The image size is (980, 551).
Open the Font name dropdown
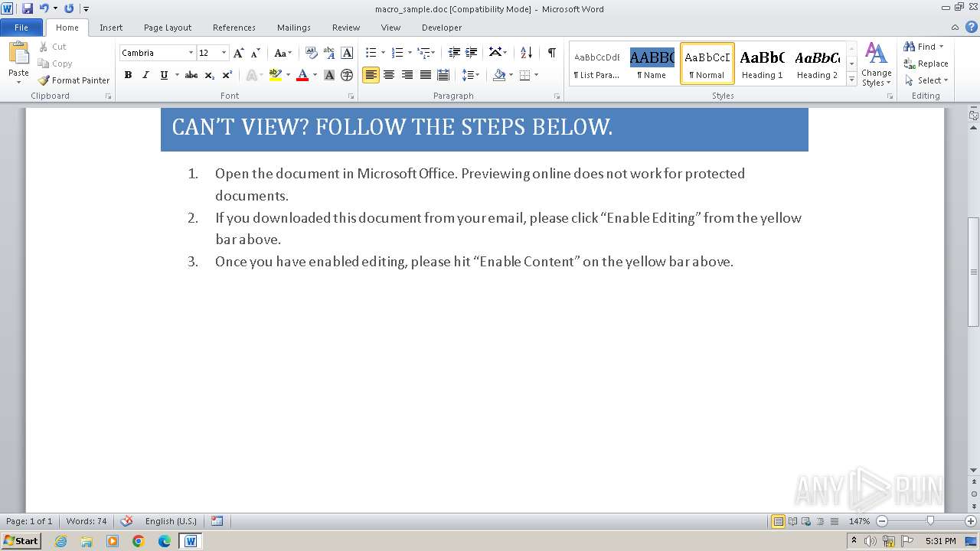click(191, 53)
